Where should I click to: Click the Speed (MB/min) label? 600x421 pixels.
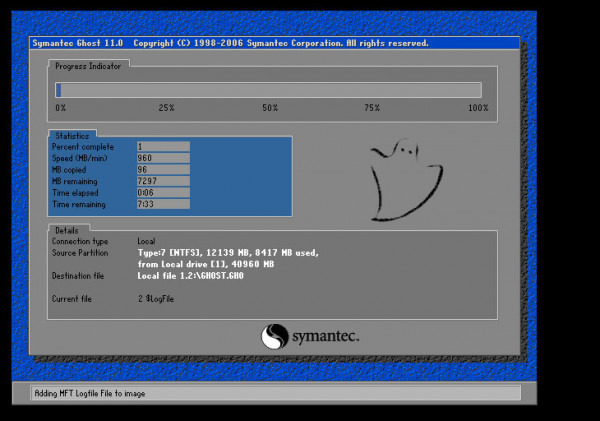(80, 158)
